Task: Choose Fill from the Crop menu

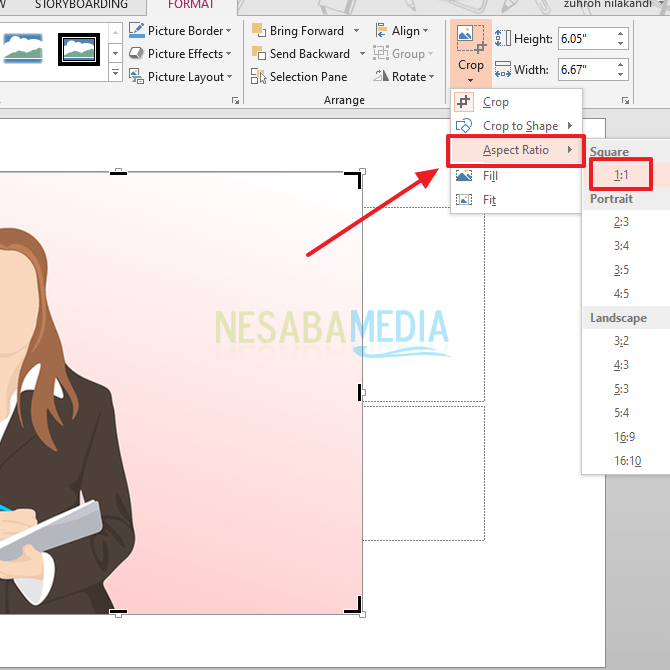Action: (x=517, y=176)
